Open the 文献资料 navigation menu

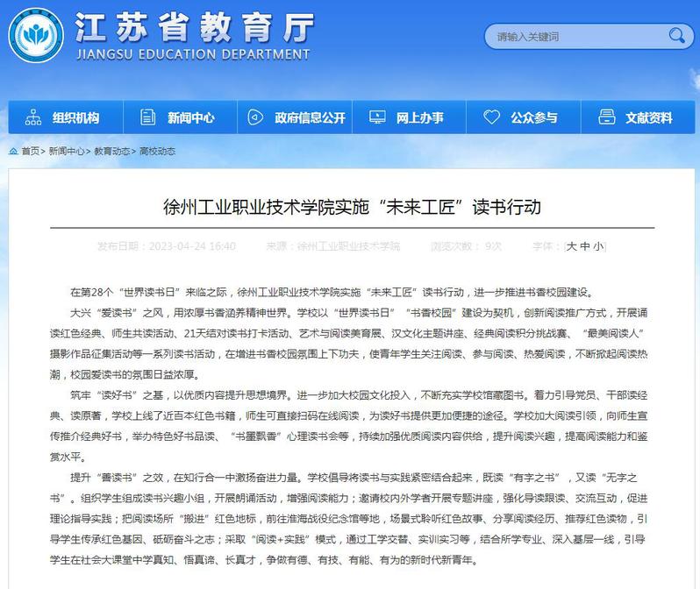point(649,117)
